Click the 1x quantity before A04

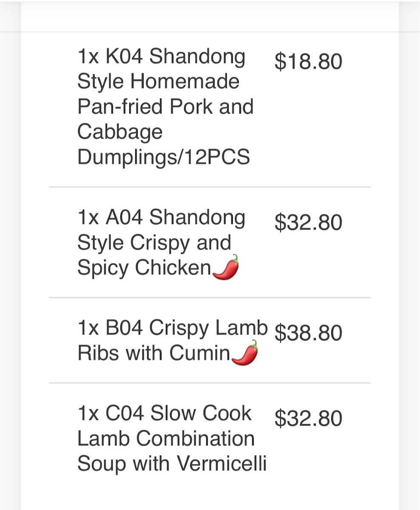88,218
